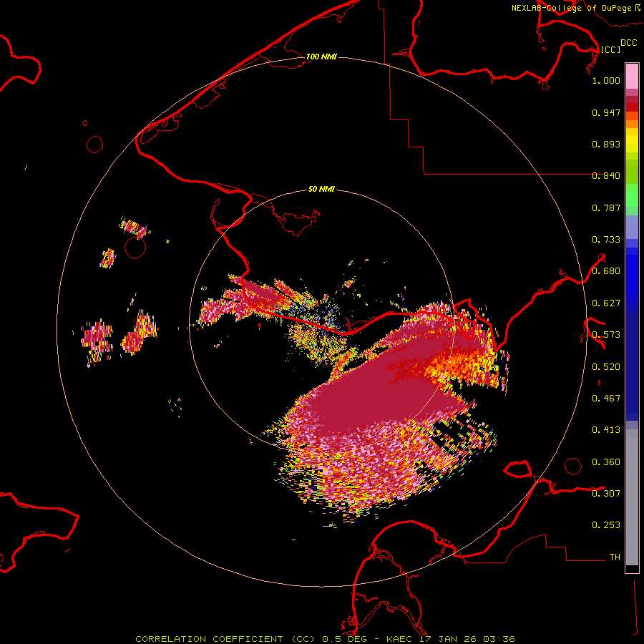Click the 0.680 legend value
The height and width of the screenshot is (644, 644).
pyautogui.click(x=606, y=271)
